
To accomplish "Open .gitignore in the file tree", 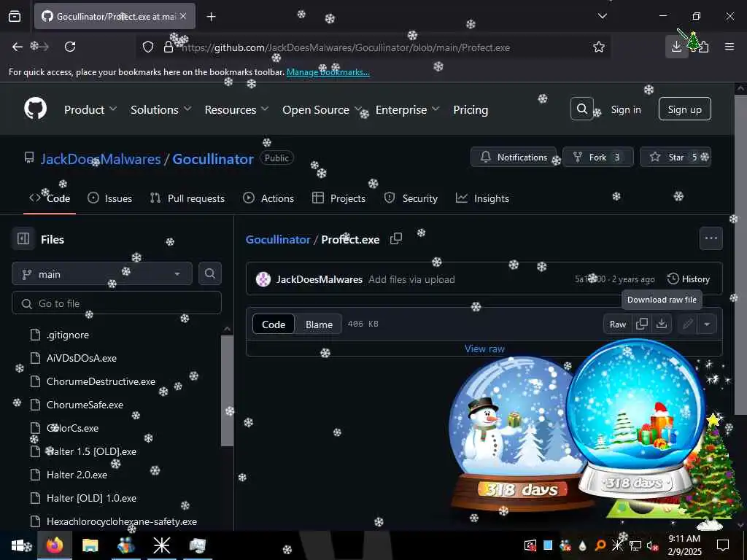I will (68, 335).
